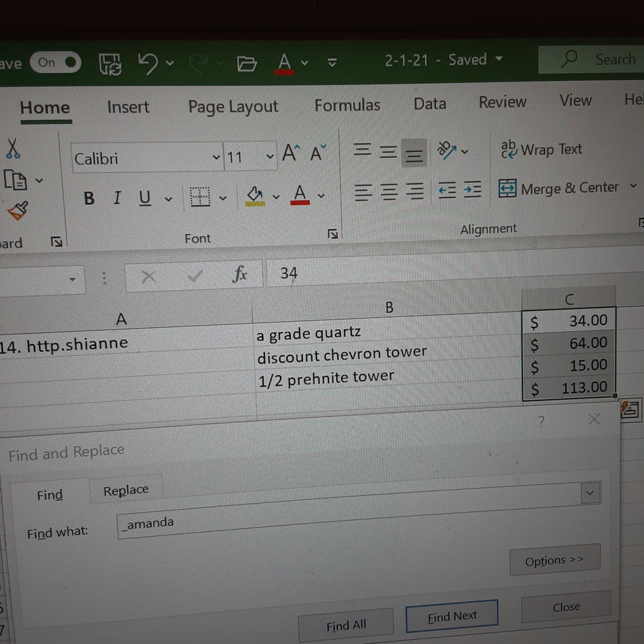Viewport: 644px width, 644px height.
Task: Open the Fill Color dropdown arrow
Action: click(276, 197)
